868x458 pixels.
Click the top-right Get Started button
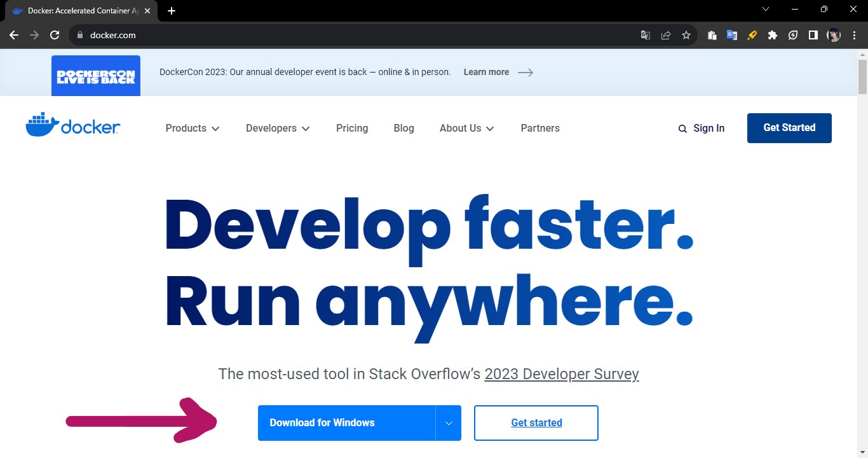(x=789, y=128)
